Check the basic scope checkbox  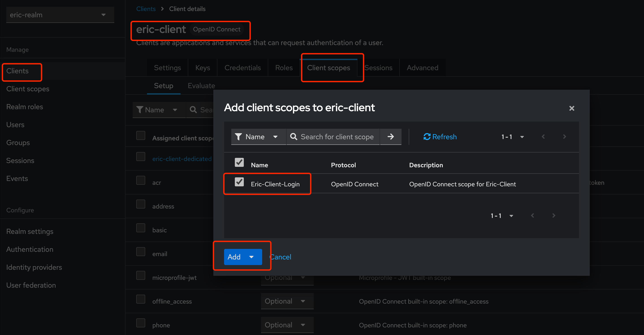pos(140,228)
